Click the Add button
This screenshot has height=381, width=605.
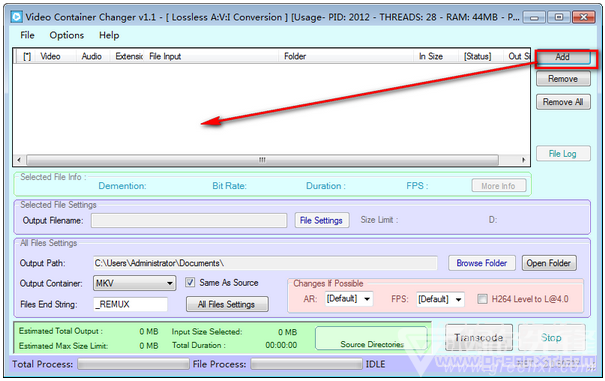tap(563, 57)
